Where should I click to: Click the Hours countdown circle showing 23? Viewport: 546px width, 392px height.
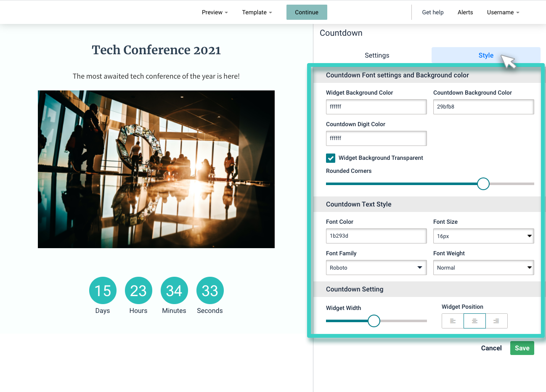click(138, 290)
